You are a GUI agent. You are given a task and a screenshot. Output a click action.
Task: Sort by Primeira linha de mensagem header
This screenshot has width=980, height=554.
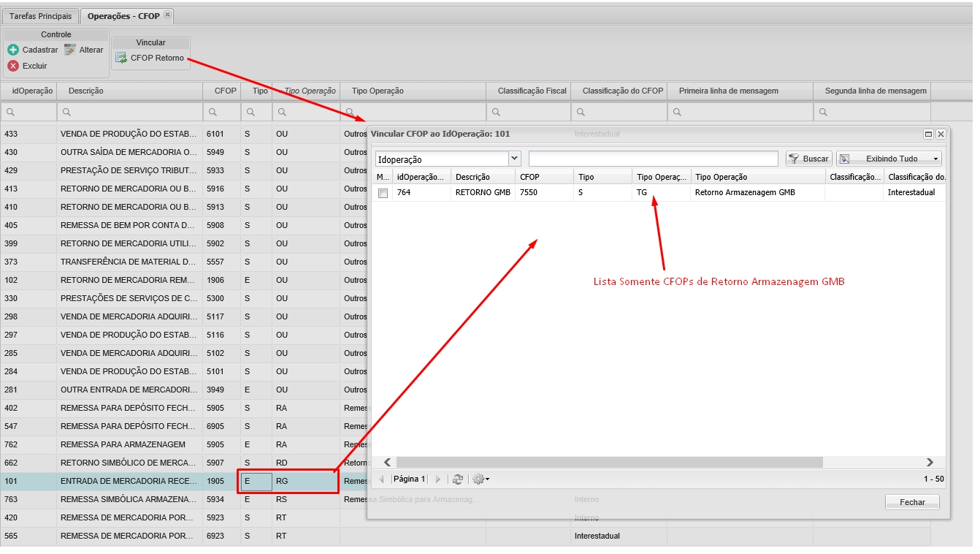point(740,91)
